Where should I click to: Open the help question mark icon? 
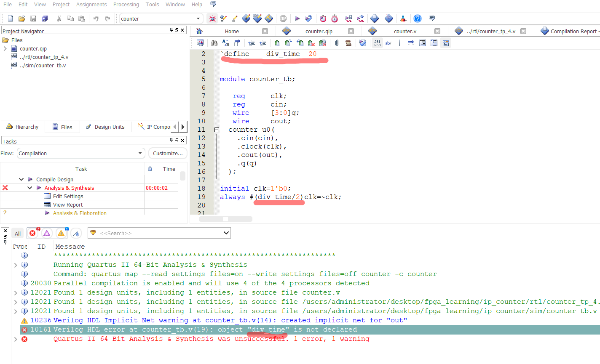(417, 19)
